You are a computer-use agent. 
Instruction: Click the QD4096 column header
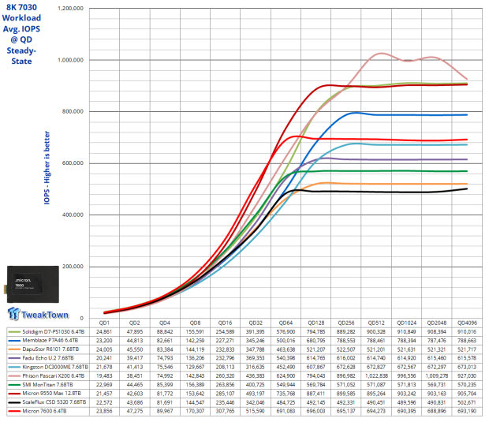pos(467,323)
